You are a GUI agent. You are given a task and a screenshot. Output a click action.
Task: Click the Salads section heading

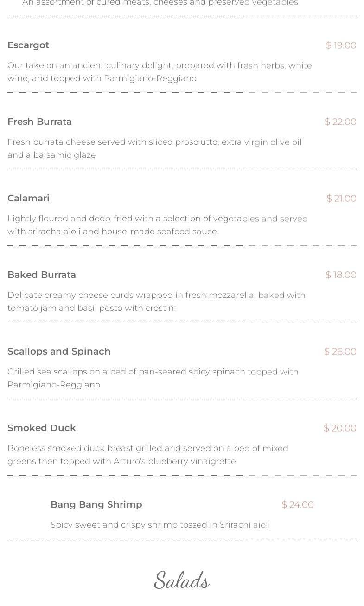pyautogui.click(x=182, y=580)
